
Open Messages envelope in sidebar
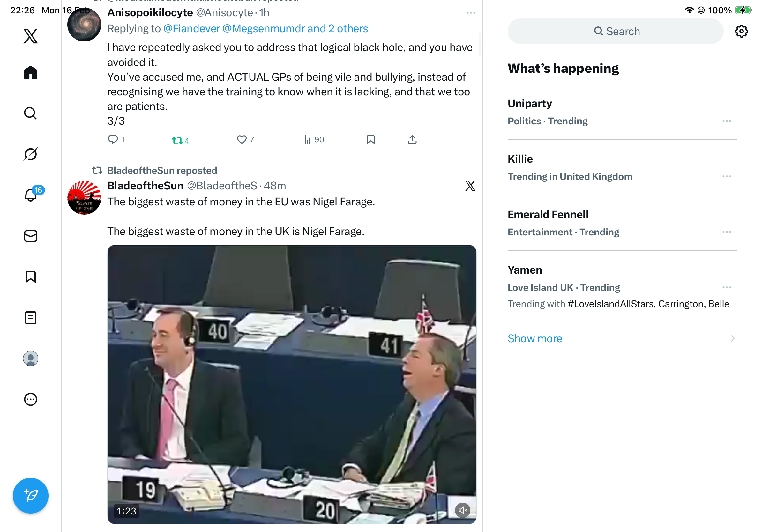click(31, 236)
